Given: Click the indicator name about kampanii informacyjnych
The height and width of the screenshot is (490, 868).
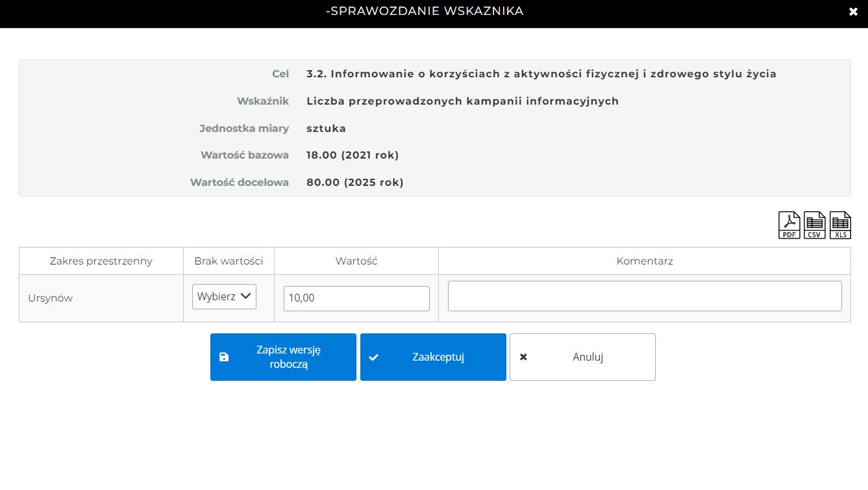Looking at the screenshot, I should (x=462, y=101).
